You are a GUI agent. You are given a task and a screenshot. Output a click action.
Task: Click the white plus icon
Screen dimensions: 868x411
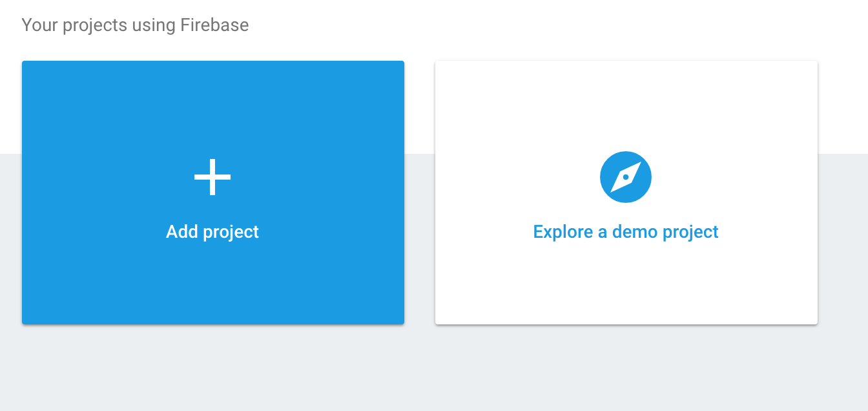(x=212, y=177)
